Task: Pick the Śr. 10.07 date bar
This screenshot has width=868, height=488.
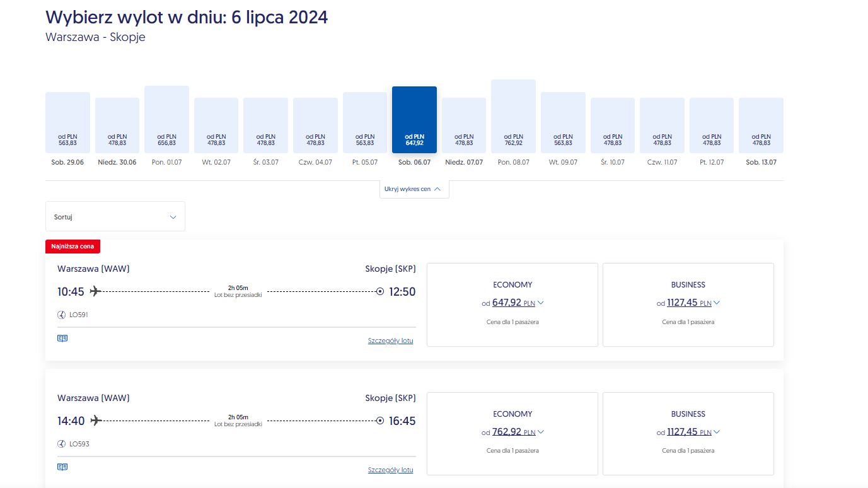Action: point(613,125)
